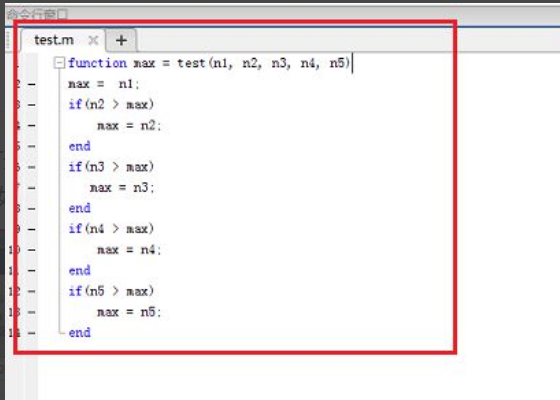
Task: Toggle breakpoint dash on line 12
Action: click(31, 291)
